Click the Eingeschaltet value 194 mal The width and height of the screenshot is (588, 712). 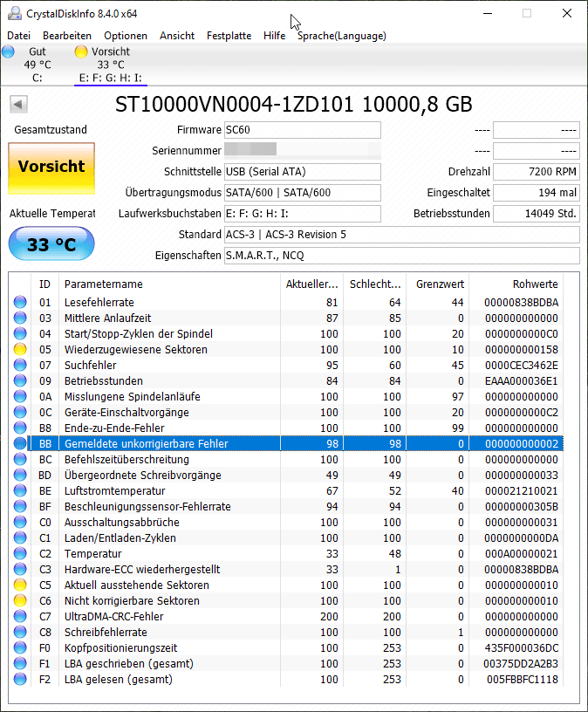click(537, 193)
